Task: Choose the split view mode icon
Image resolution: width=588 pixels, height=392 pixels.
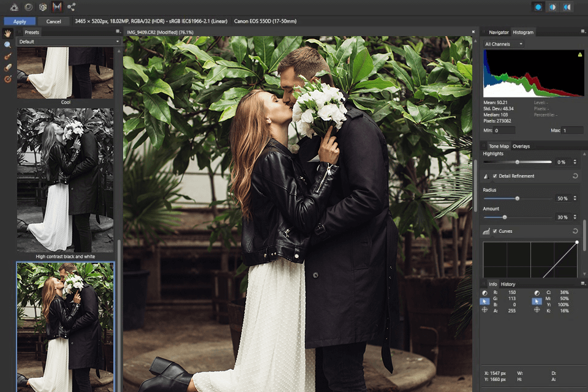Action: (552, 7)
